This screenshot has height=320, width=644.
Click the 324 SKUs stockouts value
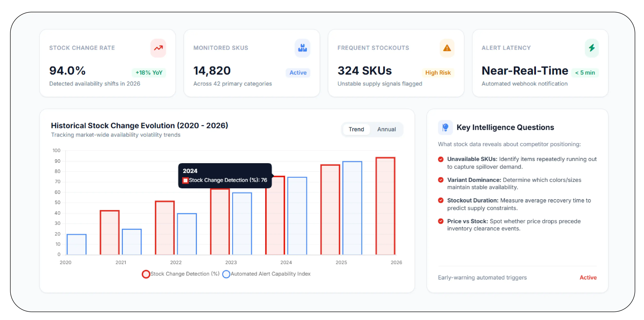pyautogui.click(x=365, y=71)
